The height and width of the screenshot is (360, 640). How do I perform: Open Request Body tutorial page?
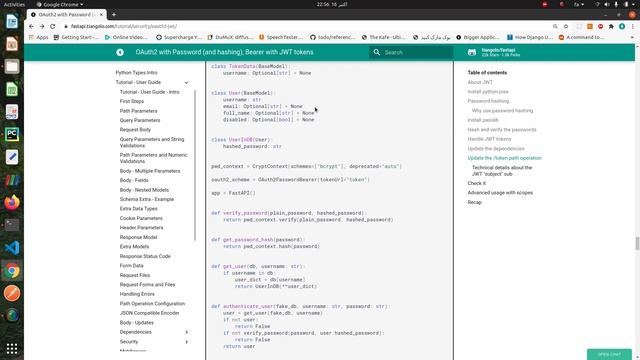[x=135, y=130]
